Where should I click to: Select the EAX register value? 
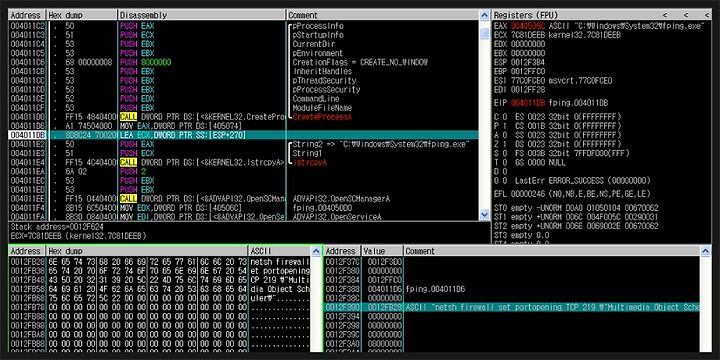click(x=527, y=26)
